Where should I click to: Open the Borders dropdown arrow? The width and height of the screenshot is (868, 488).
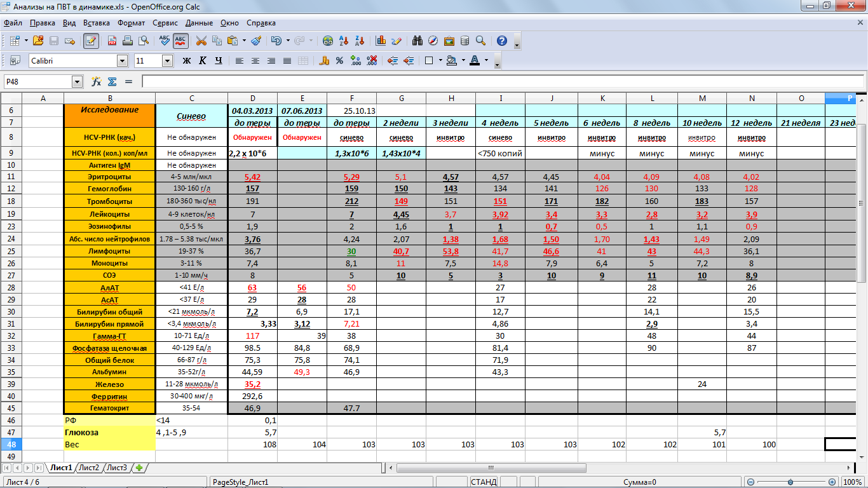[x=440, y=61]
